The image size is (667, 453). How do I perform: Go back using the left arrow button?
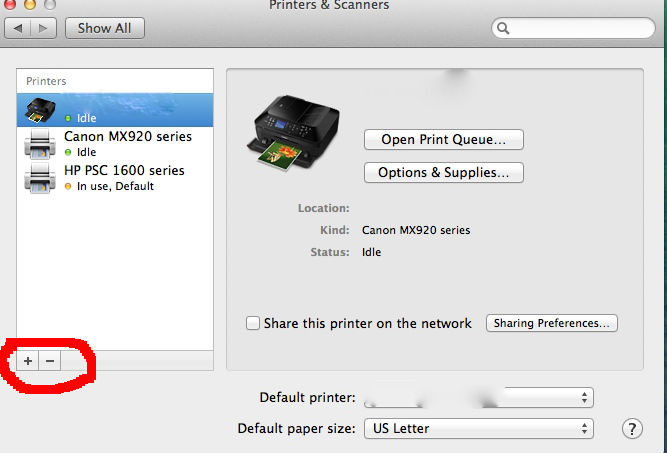20,28
